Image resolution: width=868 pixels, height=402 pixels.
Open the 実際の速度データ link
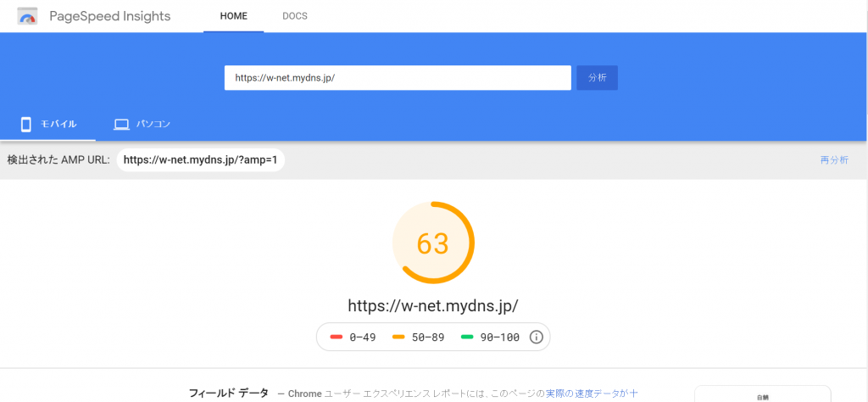point(592,394)
